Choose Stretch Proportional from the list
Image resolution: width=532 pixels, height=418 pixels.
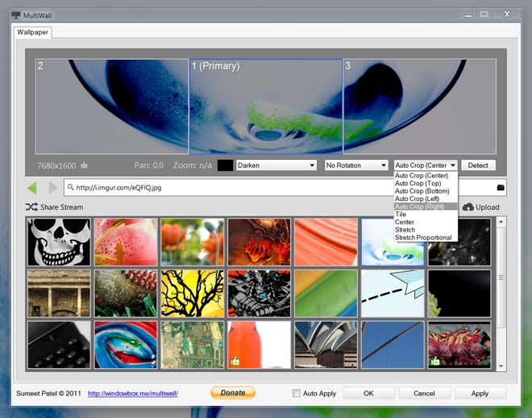click(423, 237)
